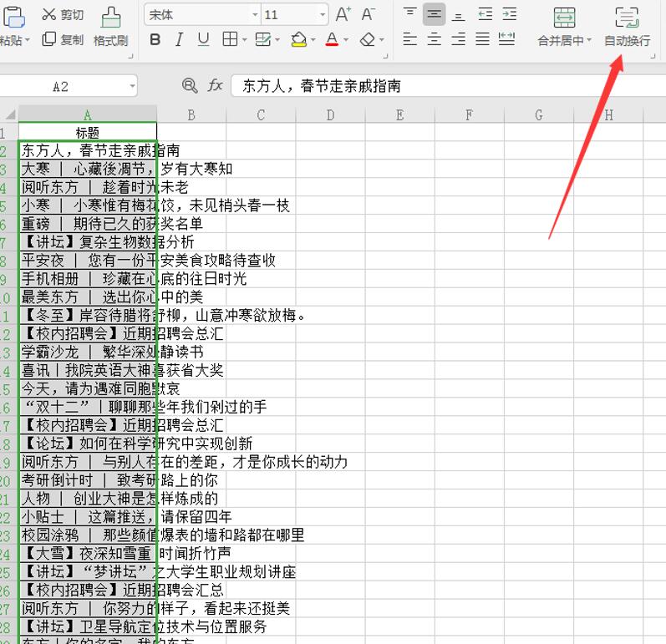Toggle bold formatting

click(x=155, y=40)
